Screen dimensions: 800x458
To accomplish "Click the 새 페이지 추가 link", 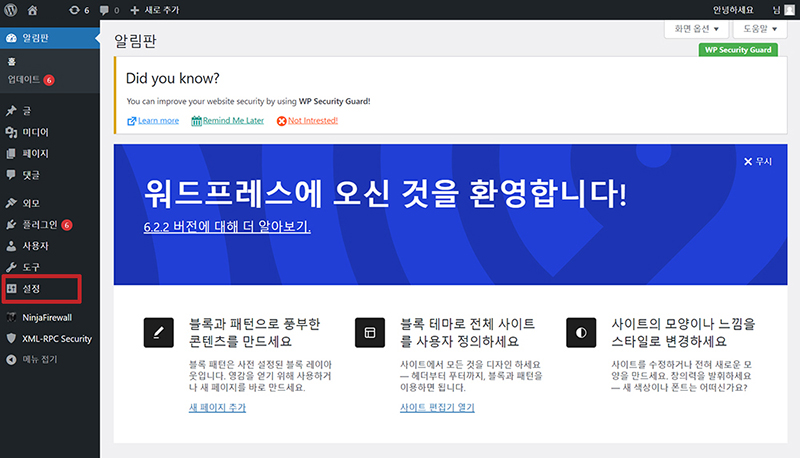I will pos(217,408).
